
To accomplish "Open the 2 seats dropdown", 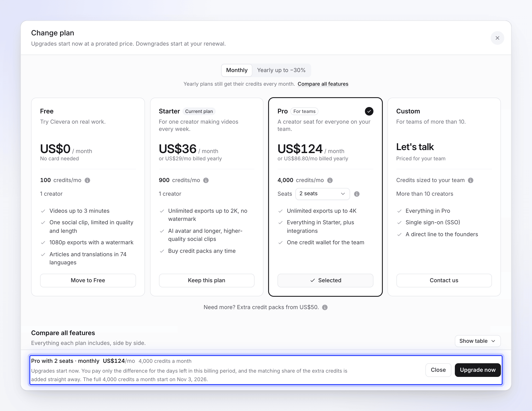I will [x=322, y=194].
